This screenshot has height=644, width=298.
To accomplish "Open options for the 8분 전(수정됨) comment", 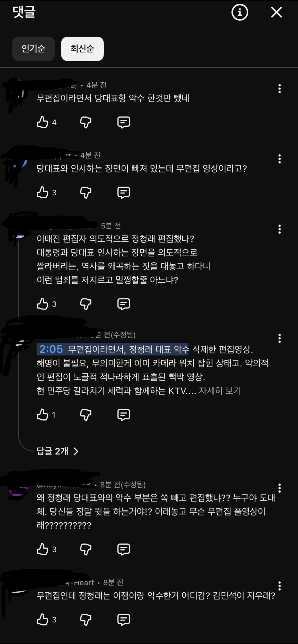I will (x=279, y=488).
